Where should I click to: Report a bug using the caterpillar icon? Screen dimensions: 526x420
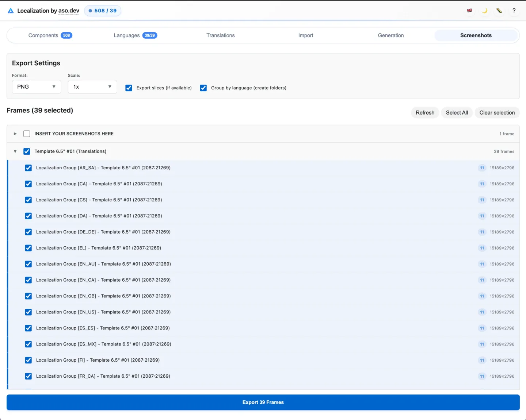[x=499, y=11]
